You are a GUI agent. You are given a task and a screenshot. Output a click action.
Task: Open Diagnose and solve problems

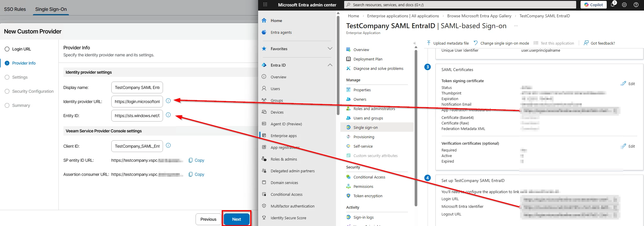coord(378,68)
